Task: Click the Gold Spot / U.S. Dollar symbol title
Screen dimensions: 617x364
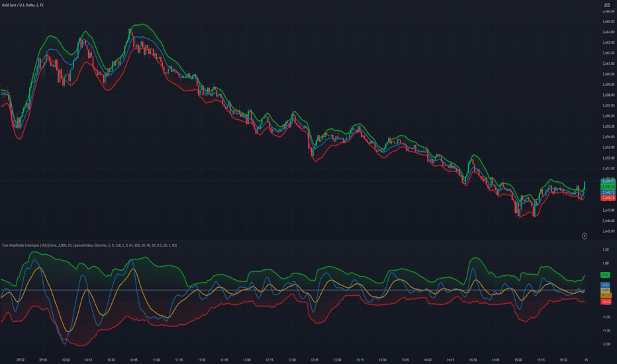Action: click(x=23, y=5)
